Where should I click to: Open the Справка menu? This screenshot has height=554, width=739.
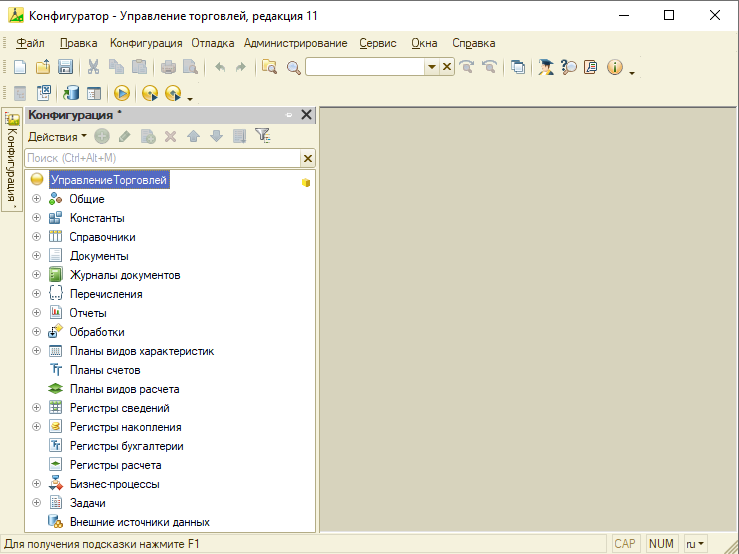(474, 43)
